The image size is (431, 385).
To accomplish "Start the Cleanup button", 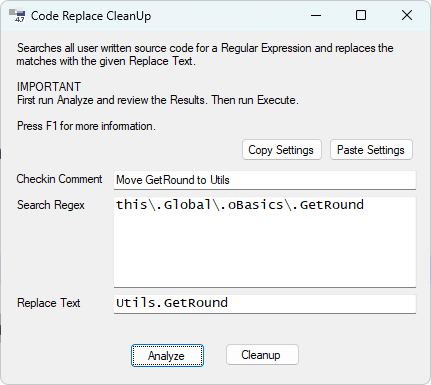I will (262, 355).
